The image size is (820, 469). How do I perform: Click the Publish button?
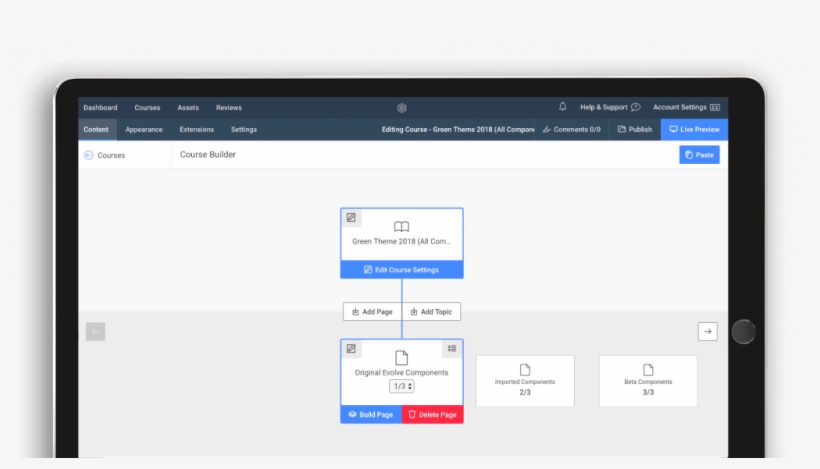pos(635,129)
